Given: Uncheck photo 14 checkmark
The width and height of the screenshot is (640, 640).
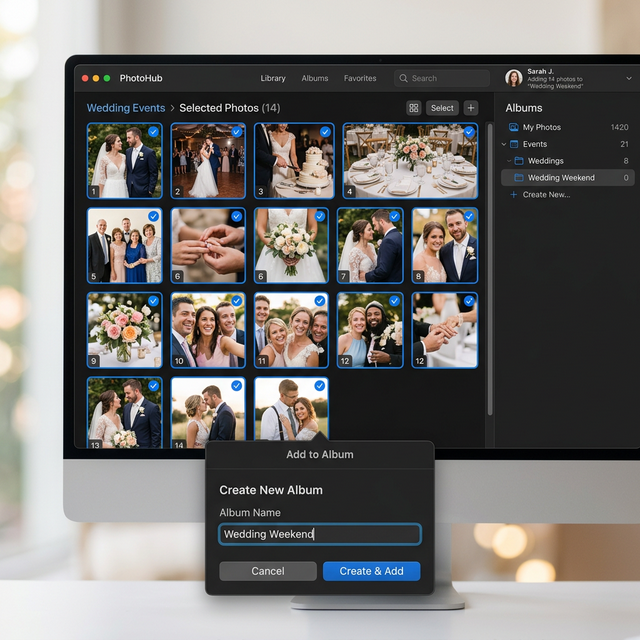Looking at the screenshot, I should (x=236, y=386).
